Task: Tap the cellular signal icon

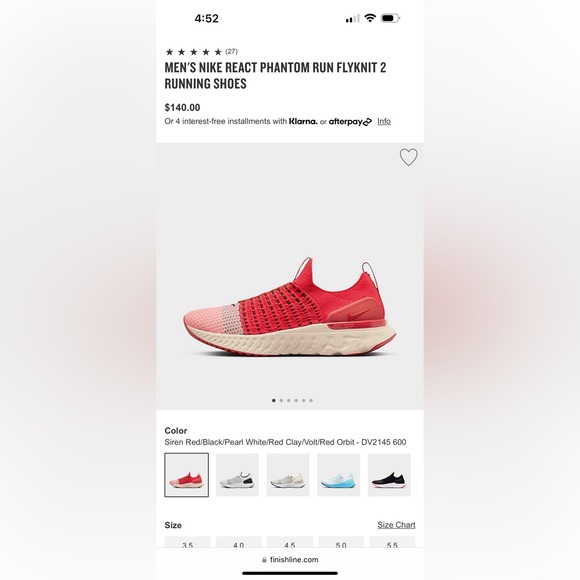Action: [352, 18]
